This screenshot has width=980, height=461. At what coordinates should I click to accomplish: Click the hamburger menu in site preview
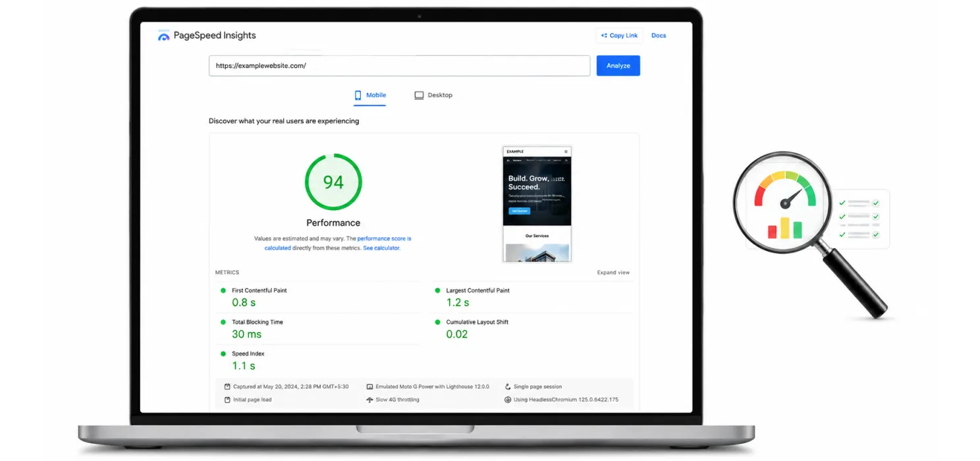pos(566,151)
